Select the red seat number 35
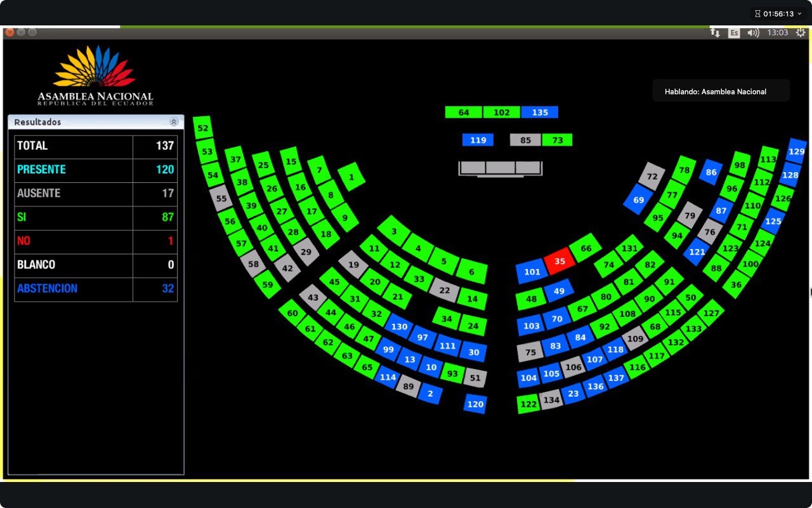The width and height of the screenshot is (812, 508). click(560, 261)
